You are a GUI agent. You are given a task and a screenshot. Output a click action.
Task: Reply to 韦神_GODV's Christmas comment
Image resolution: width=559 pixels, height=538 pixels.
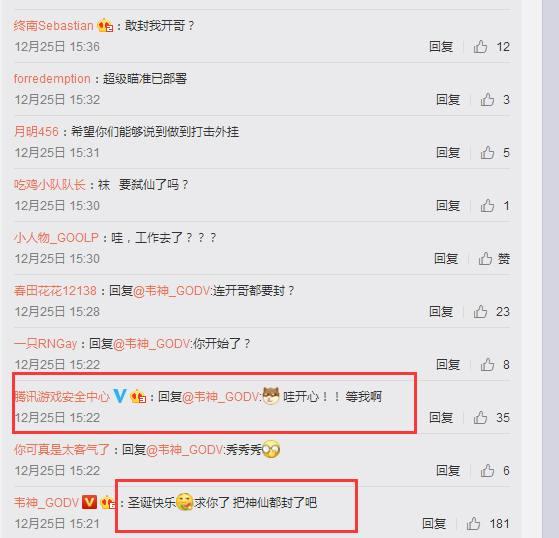click(x=434, y=524)
